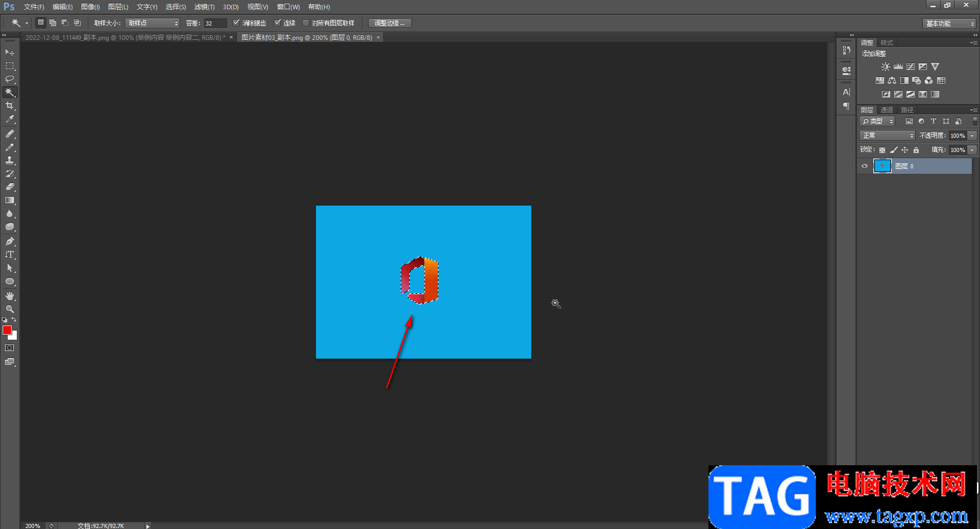Open the History panel icon
Screen dimensions: 980x529
846,50
